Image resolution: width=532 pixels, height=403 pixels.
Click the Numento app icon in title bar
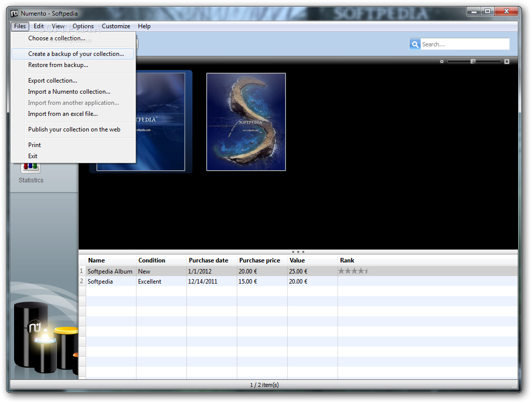[x=14, y=13]
